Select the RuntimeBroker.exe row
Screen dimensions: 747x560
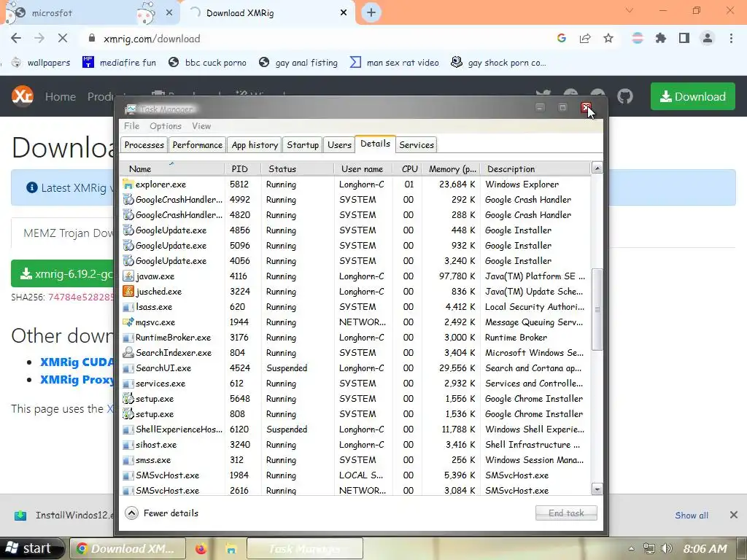[355, 338]
